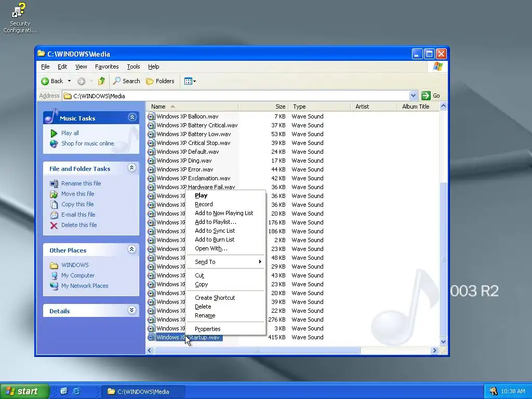Click the horizontal scrollbar thumb
Viewport: 532px width, 399px height.
257,351
